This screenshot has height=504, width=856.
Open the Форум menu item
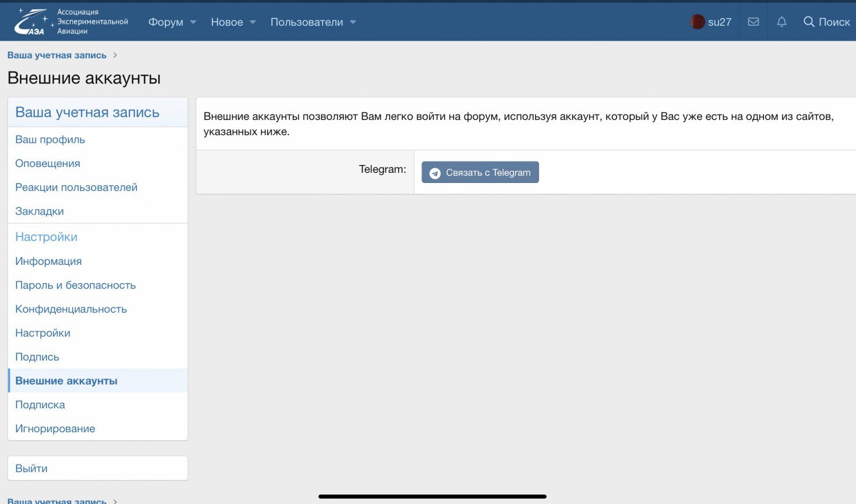(165, 22)
